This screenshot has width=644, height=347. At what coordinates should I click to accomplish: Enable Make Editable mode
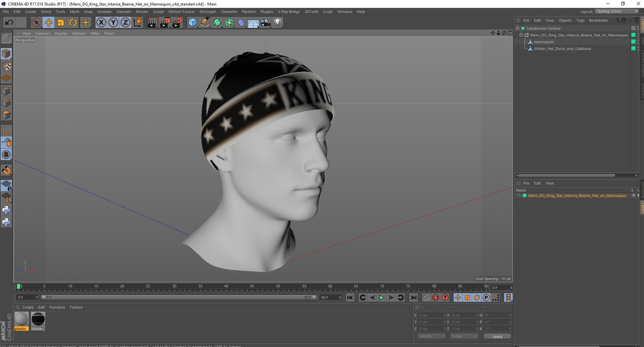(x=6, y=39)
